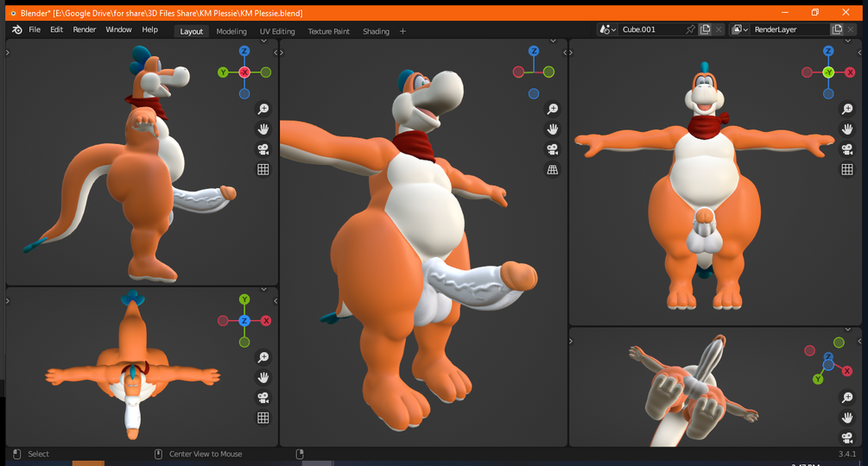Toggle perspective/orthographic grid icon in top-right viewport

[x=847, y=170]
